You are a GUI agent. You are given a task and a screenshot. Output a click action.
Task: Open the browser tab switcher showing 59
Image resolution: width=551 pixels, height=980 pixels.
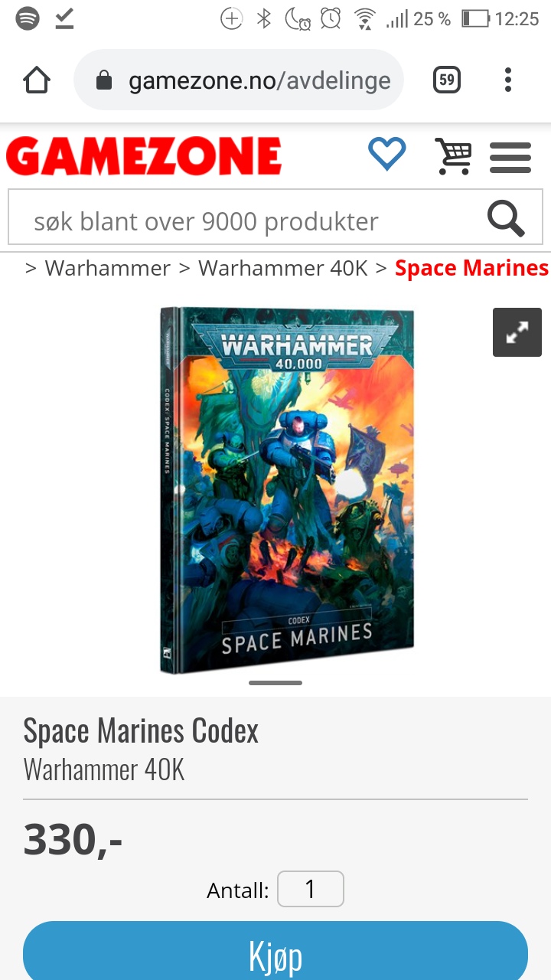[447, 80]
